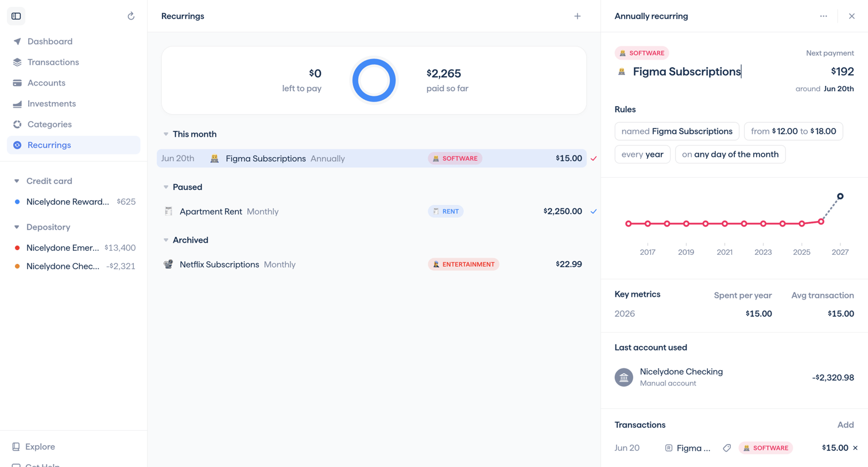
Task: Open the Jun 20 Figma transaction
Action: (734, 448)
